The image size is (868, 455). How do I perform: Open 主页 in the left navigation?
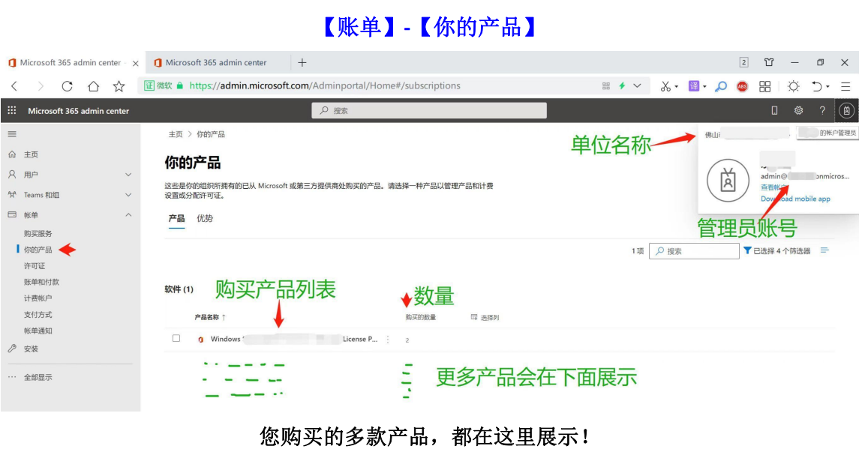[x=31, y=155]
